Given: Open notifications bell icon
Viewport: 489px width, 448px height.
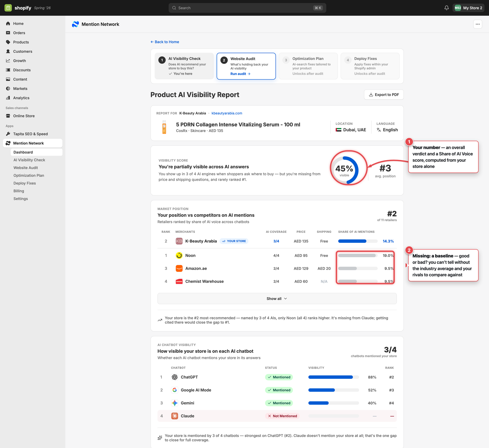Looking at the screenshot, I should click(446, 8).
